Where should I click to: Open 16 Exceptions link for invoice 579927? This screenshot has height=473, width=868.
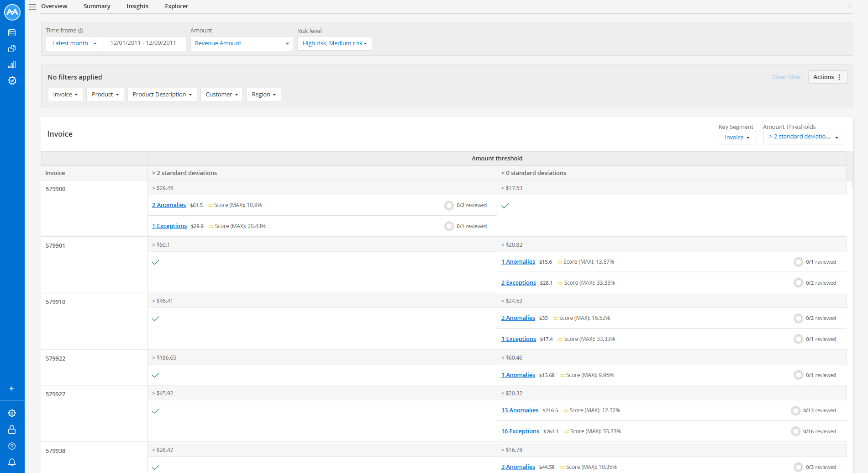pyautogui.click(x=520, y=431)
